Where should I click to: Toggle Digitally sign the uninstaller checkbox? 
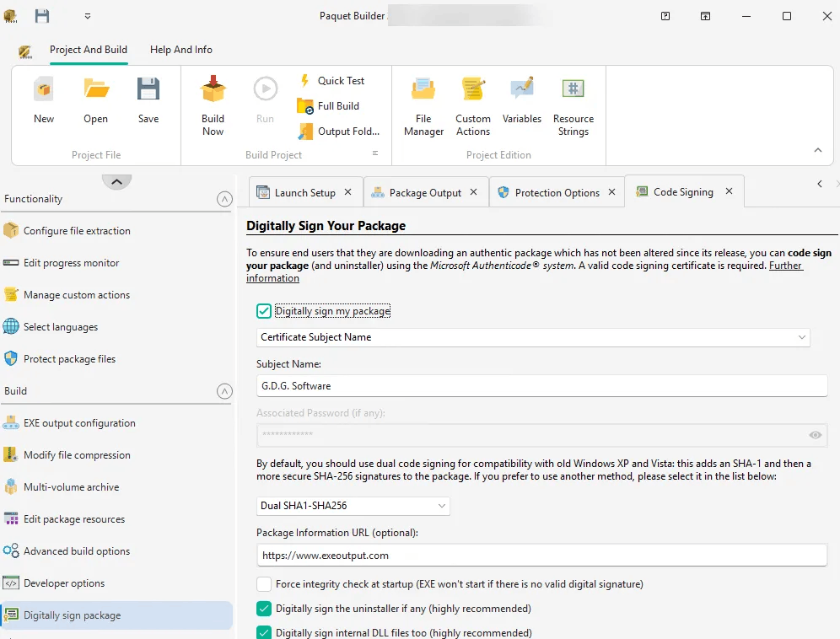coord(264,609)
